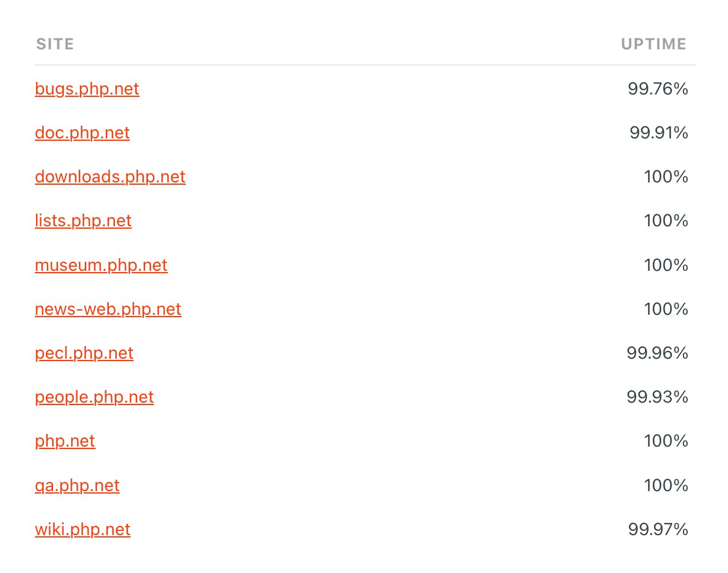This screenshot has height=573, width=728.
Task: Open the bugs.php.net link
Action: click(87, 89)
